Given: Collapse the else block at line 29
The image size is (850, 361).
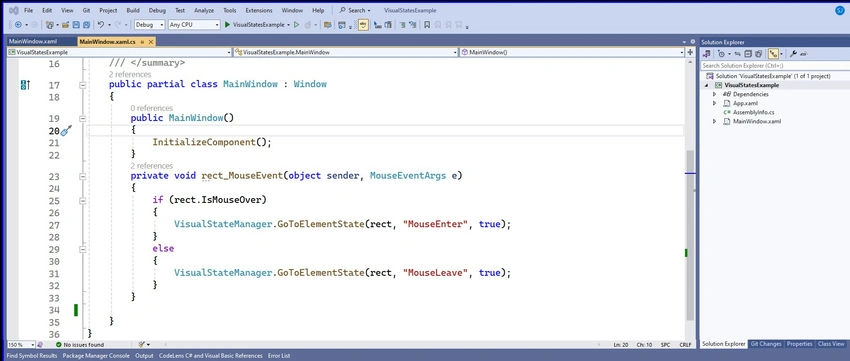Looking at the screenshot, I should click(x=82, y=249).
